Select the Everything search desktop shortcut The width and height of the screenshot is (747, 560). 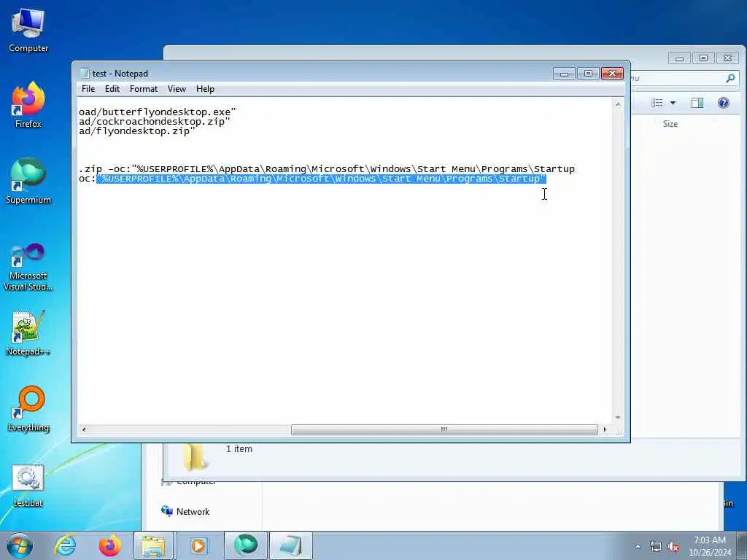click(x=28, y=408)
